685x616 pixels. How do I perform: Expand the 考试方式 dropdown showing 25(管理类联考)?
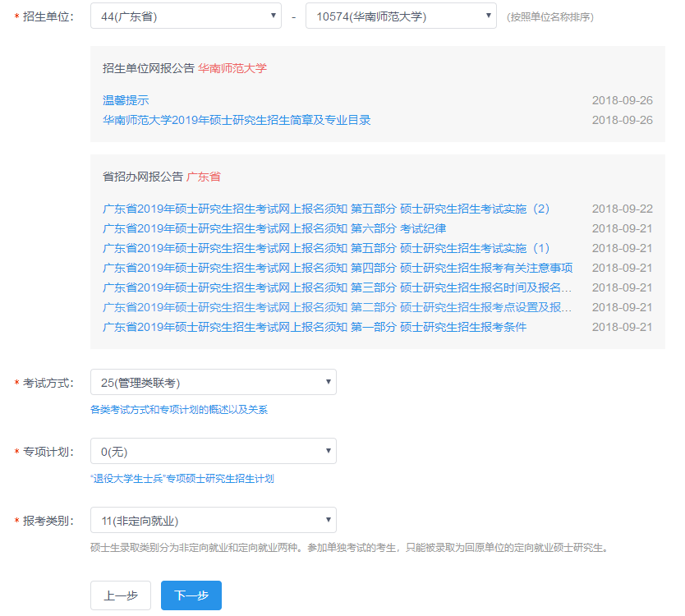coord(213,382)
